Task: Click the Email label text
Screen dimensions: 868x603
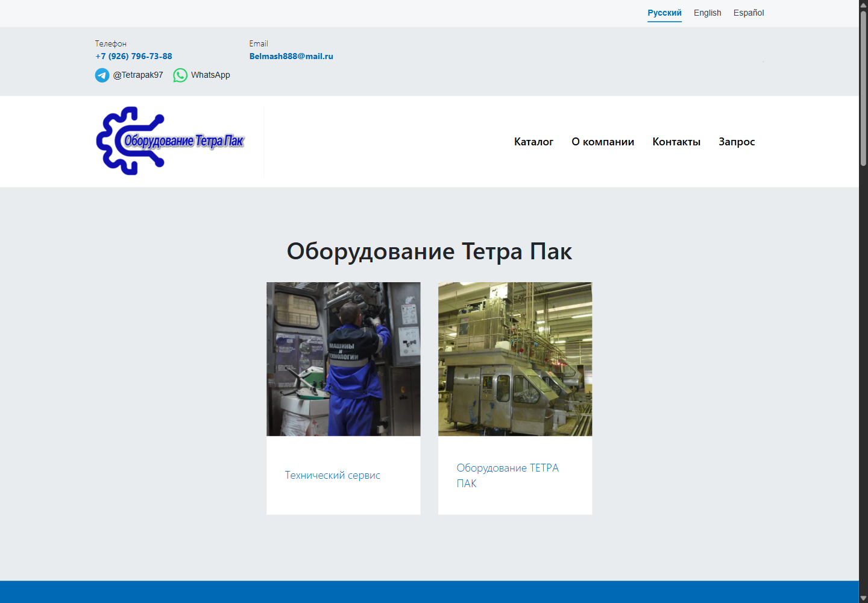Action: tap(259, 43)
